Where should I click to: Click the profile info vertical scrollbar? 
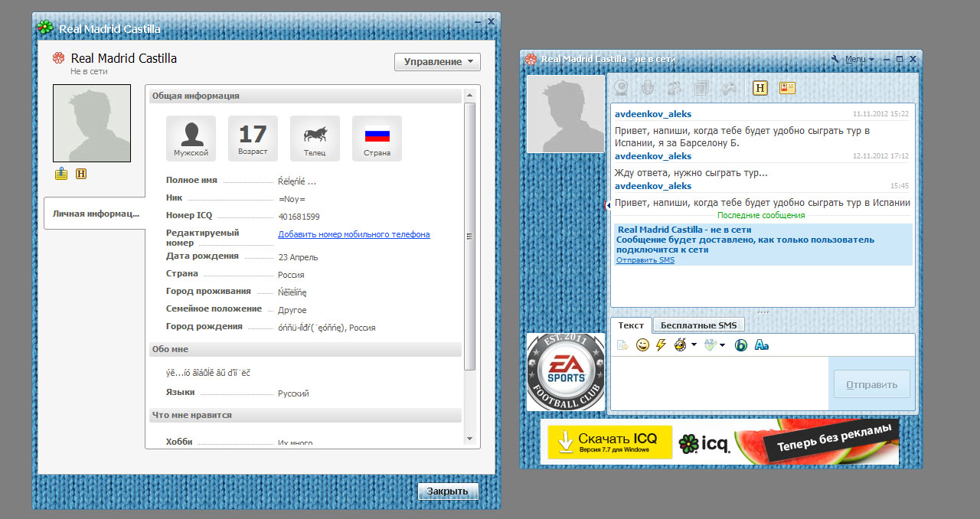click(470, 237)
